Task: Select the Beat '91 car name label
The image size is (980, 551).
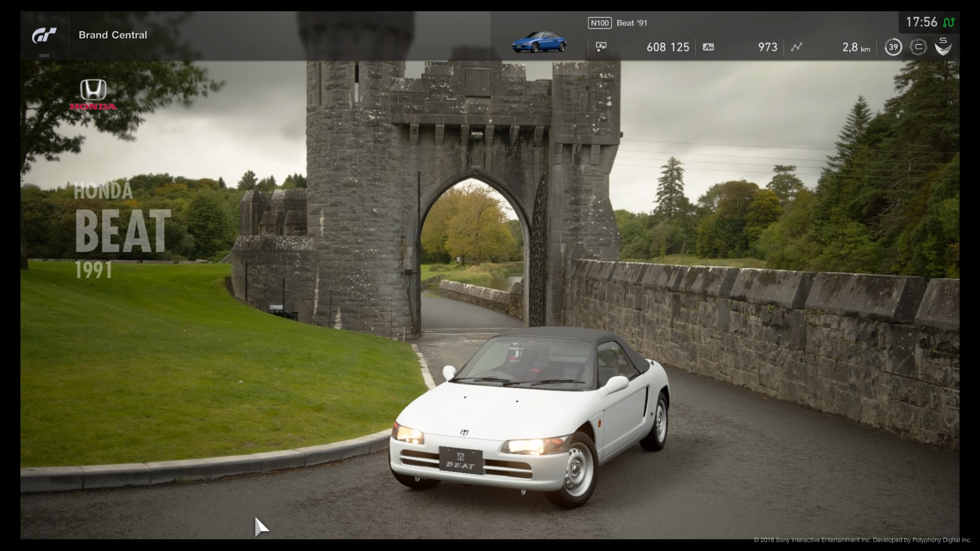Action: click(x=632, y=23)
